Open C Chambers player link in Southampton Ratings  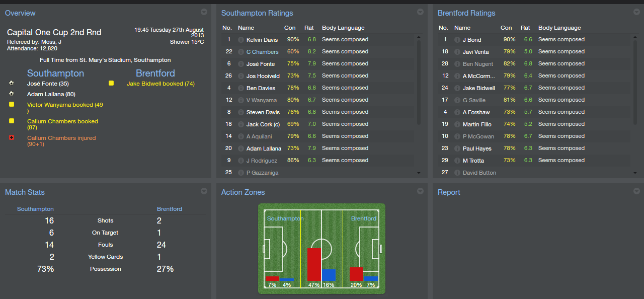[262, 52]
